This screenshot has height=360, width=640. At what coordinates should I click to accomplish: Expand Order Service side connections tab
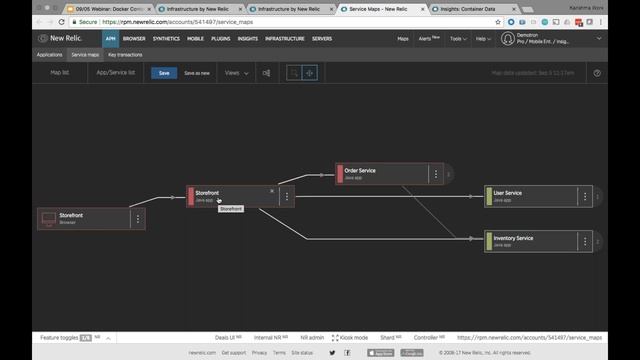point(449,174)
